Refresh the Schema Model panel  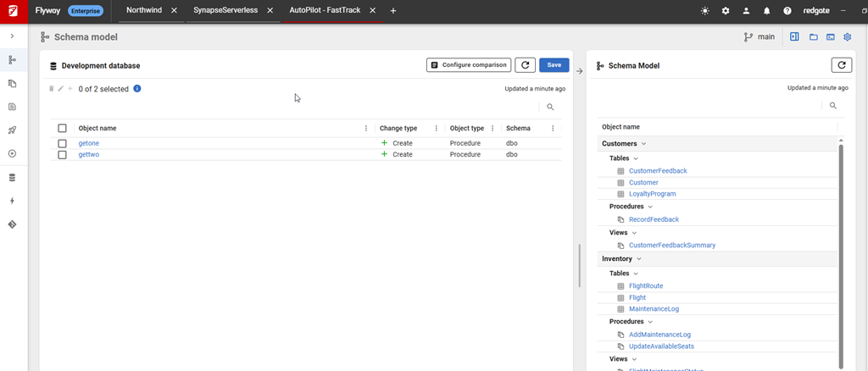point(841,65)
